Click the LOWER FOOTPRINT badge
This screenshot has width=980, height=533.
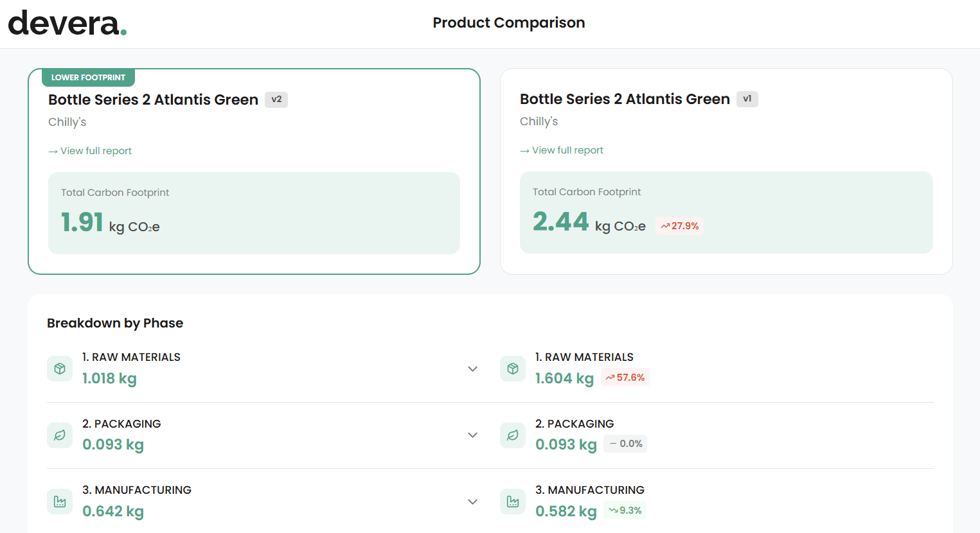tap(88, 77)
